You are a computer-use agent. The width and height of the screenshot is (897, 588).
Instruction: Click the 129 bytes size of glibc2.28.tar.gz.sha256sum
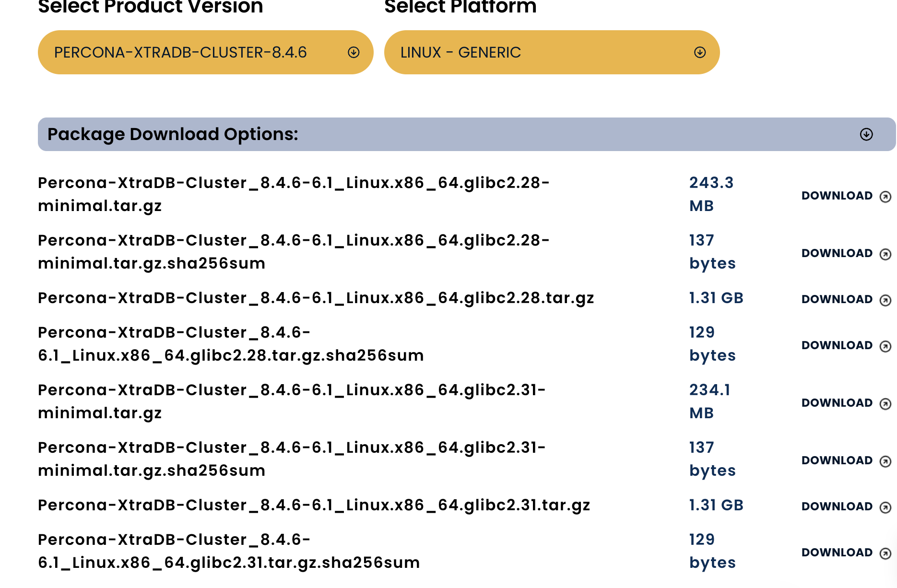click(x=712, y=344)
